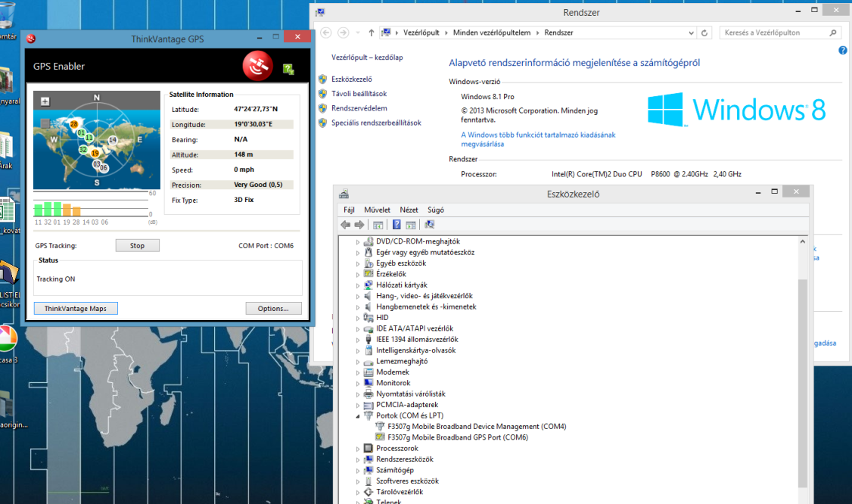
Task: Click the Hálózati kártyák device icon
Action: pyautogui.click(x=368, y=285)
